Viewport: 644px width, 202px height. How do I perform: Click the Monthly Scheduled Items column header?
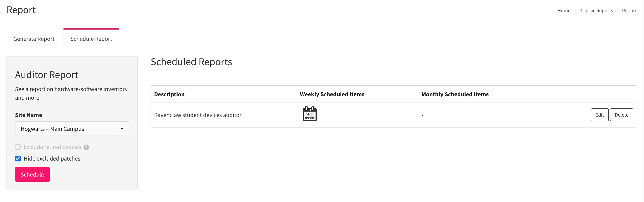pos(455,94)
